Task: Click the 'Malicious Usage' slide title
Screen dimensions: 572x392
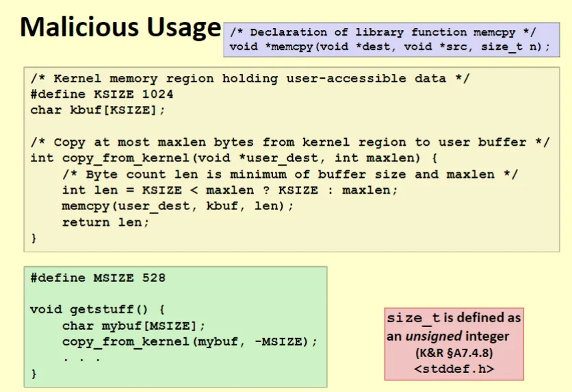Action: tap(120, 27)
